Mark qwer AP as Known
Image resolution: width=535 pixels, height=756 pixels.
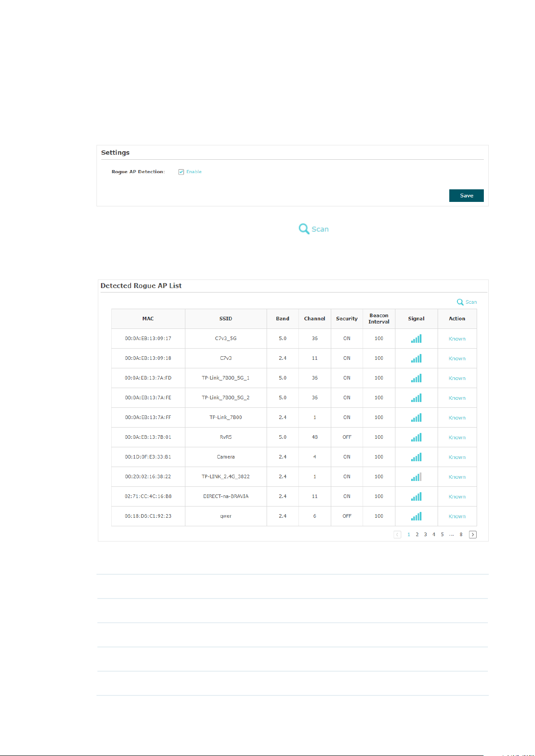click(457, 516)
